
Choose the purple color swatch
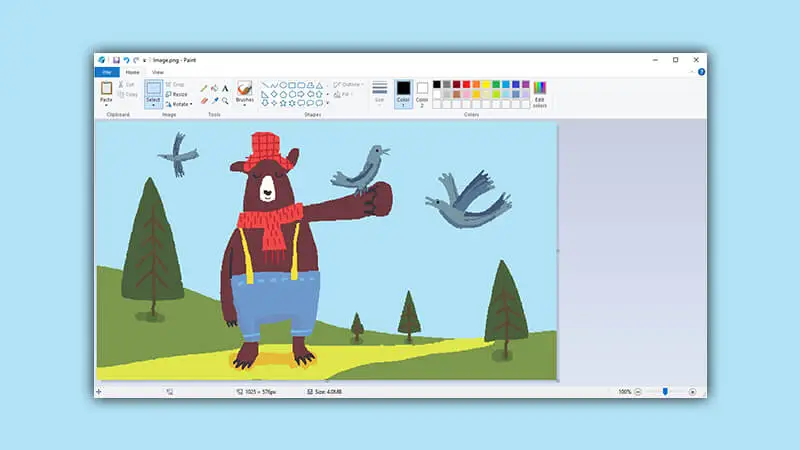pos(526,84)
